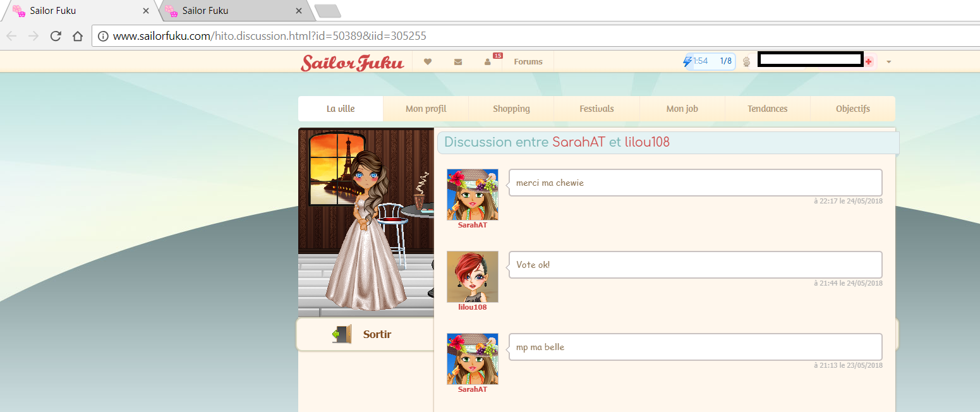Open lilou108 link in discussion title

(x=647, y=142)
